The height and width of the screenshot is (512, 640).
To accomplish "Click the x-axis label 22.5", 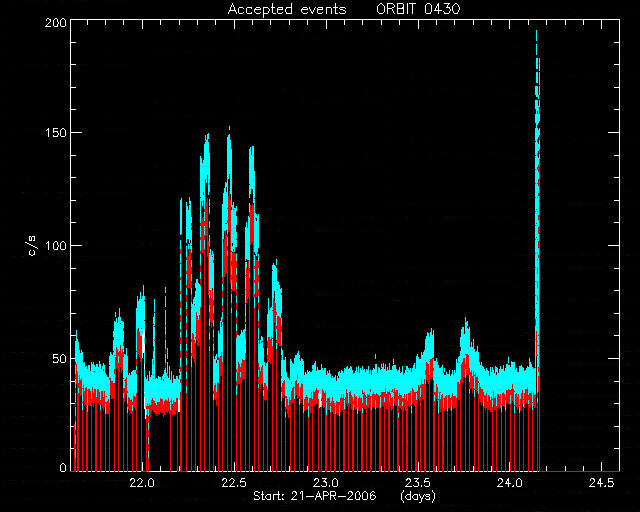I will coord(234,483).
